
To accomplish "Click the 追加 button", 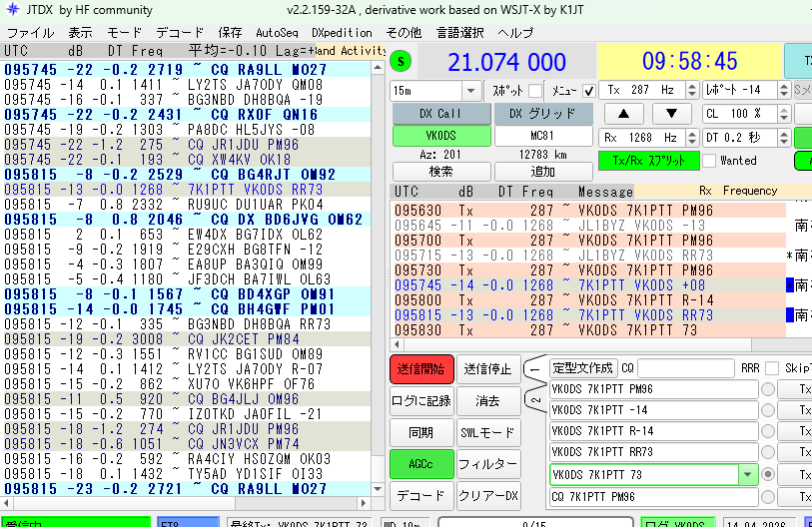I will pos(543,172).
